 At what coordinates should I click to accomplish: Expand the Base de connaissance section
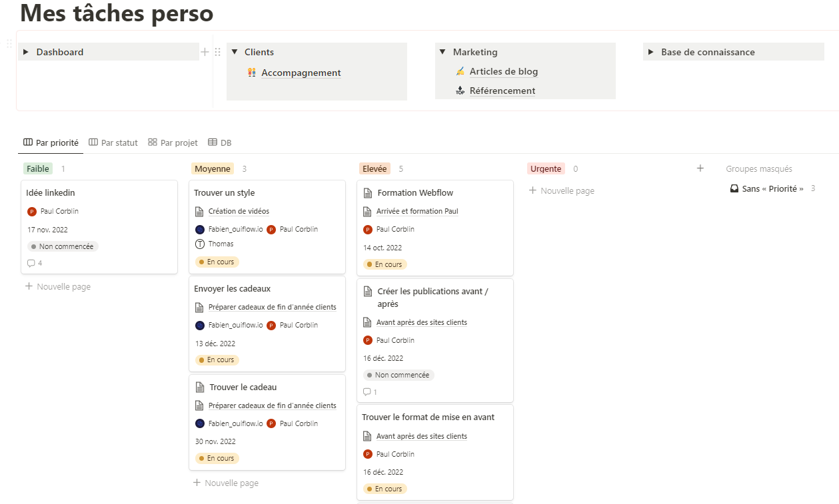coord(650,51)
